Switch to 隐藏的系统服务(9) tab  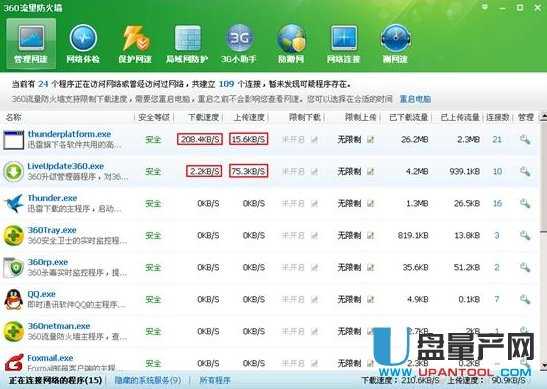(x=148, y=380)
